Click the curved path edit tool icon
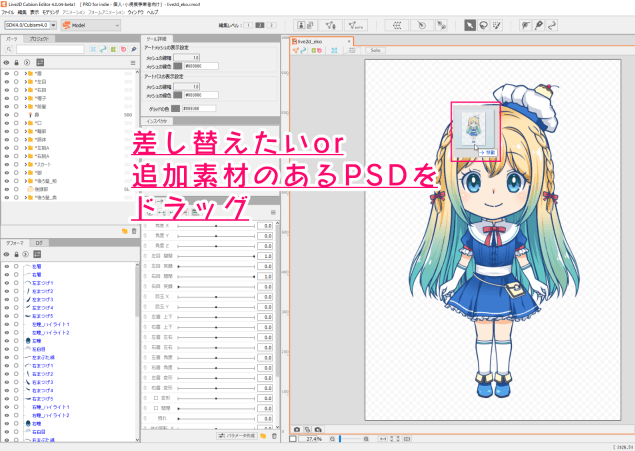This screenshot has width=635, height=451. (552, 25)
